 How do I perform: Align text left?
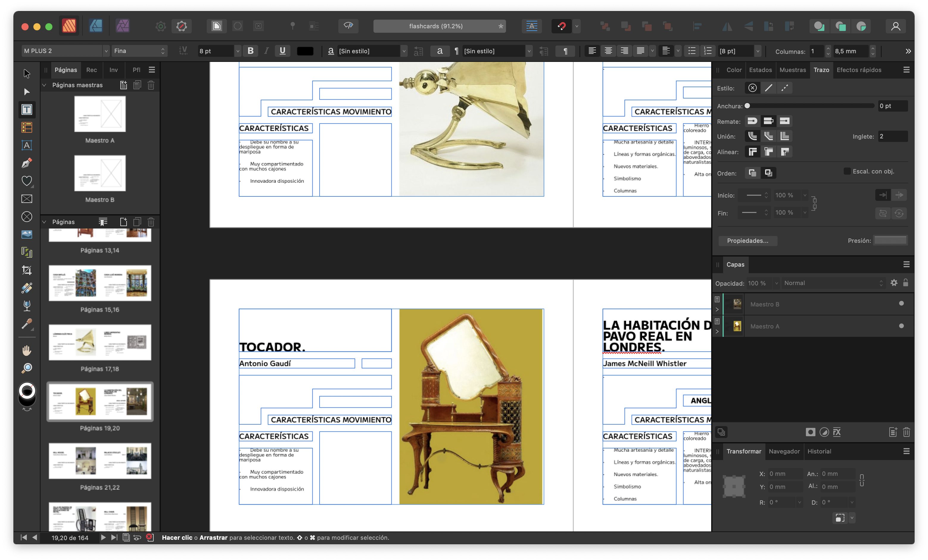[592, 51]
